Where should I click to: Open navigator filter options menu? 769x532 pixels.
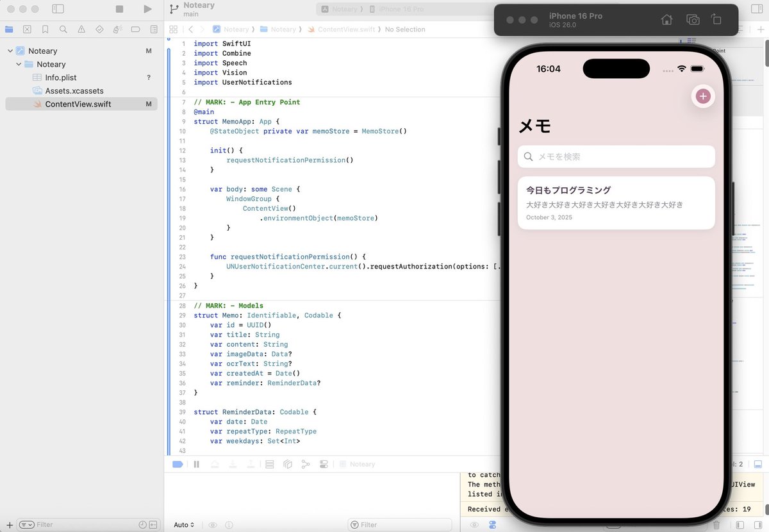[x=26, y=524]
